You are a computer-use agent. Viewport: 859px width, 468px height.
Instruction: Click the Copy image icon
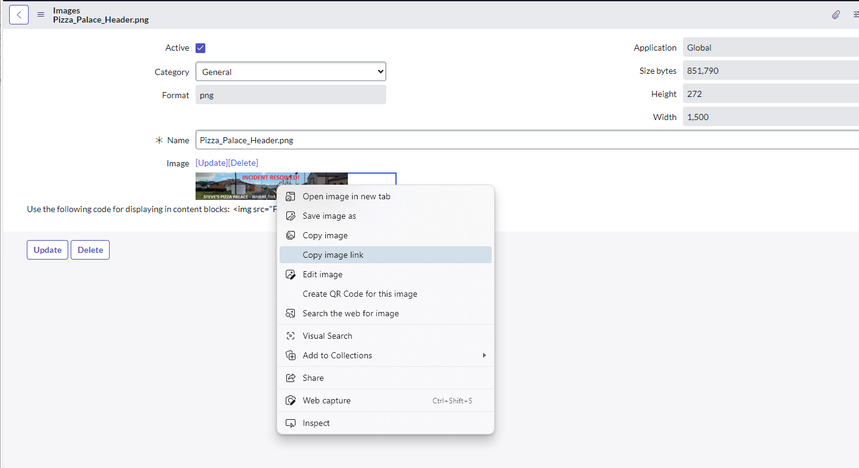pos(290,235)
